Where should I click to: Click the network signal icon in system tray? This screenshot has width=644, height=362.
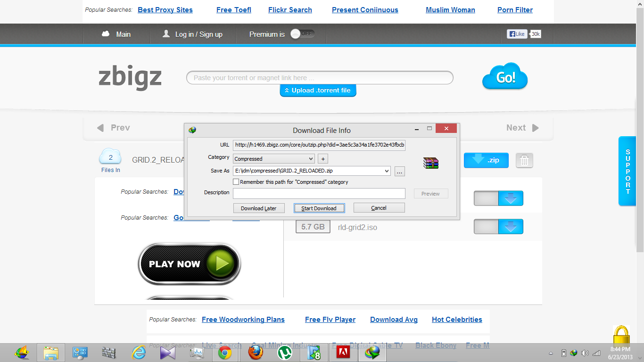596,353
